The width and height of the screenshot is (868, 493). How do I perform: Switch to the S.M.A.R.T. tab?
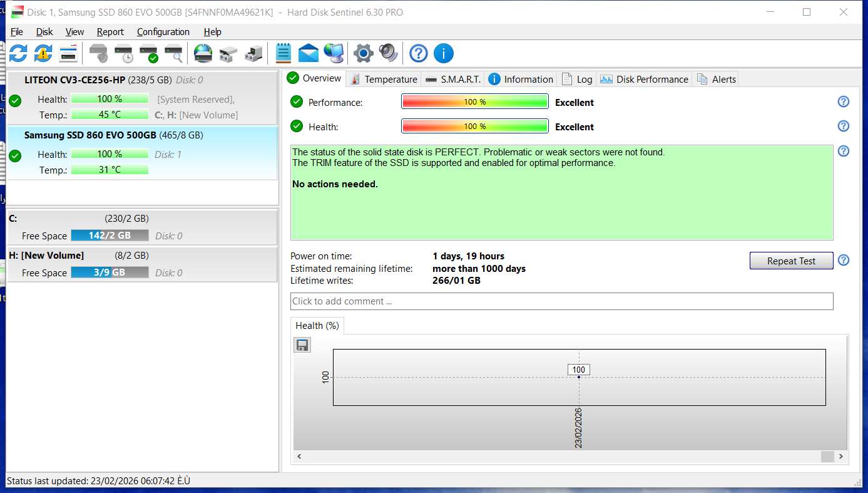[454, 79]
